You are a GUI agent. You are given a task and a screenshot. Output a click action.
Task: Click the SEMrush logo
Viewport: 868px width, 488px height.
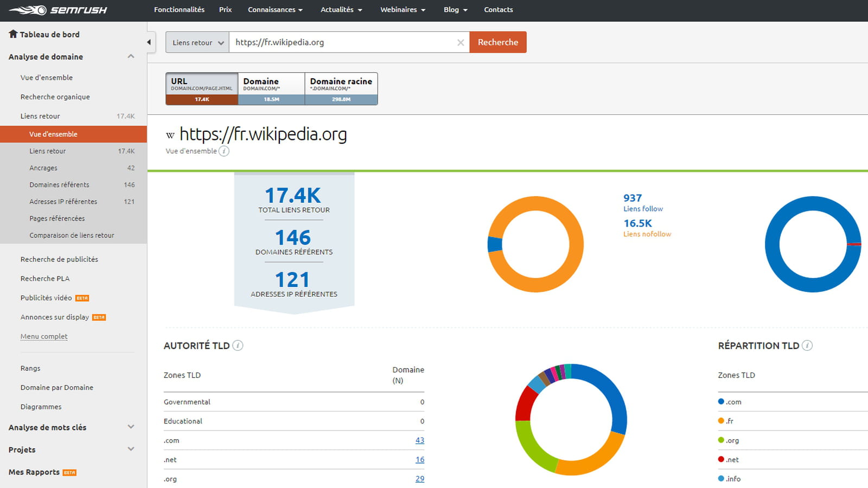point(58,10)
